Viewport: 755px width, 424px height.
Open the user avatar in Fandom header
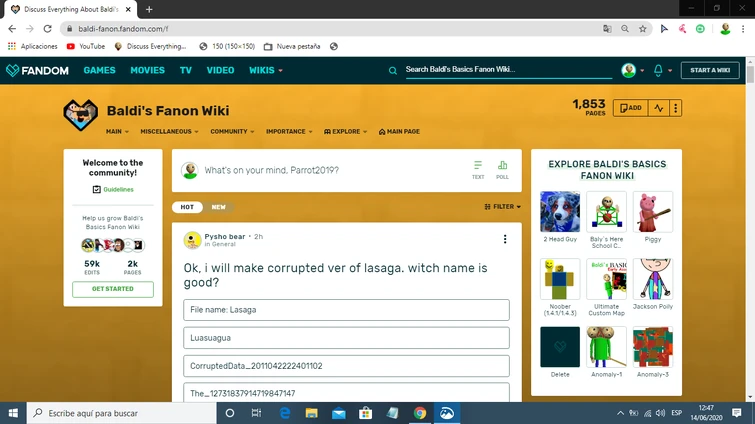coord(628,70)
